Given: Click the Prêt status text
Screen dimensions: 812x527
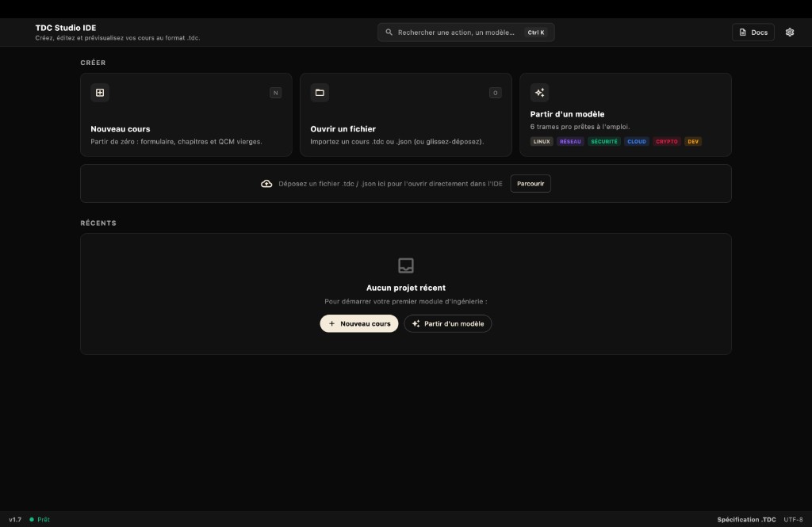Looking at the screenshot, I should pyautogui.click(x=44, y=519).
